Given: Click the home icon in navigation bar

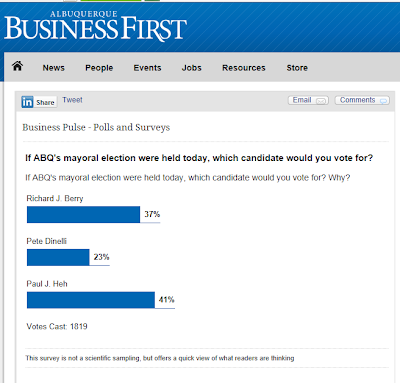Looking at the screenshot, I should (x=17, y=66).
